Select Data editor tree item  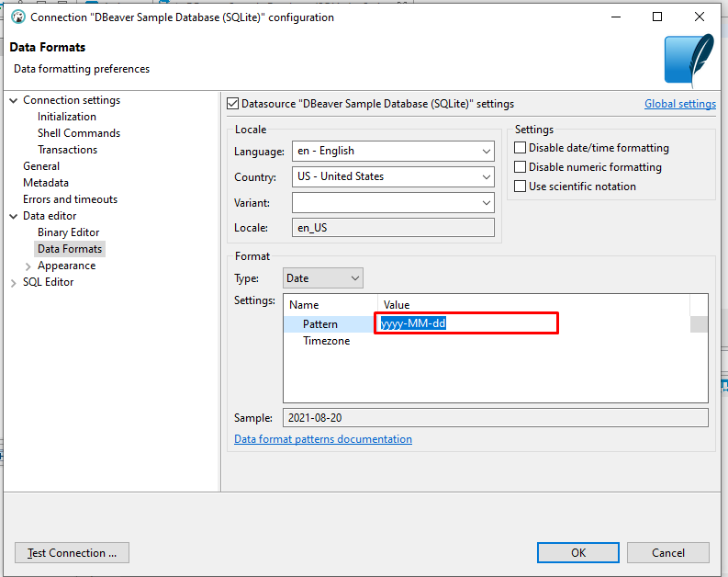tap(50, 216)
